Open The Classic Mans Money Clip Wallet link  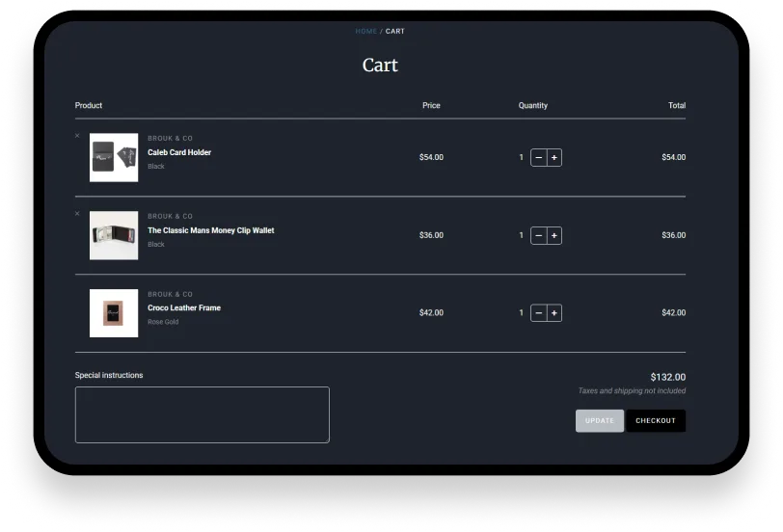[x=211, y=230]
